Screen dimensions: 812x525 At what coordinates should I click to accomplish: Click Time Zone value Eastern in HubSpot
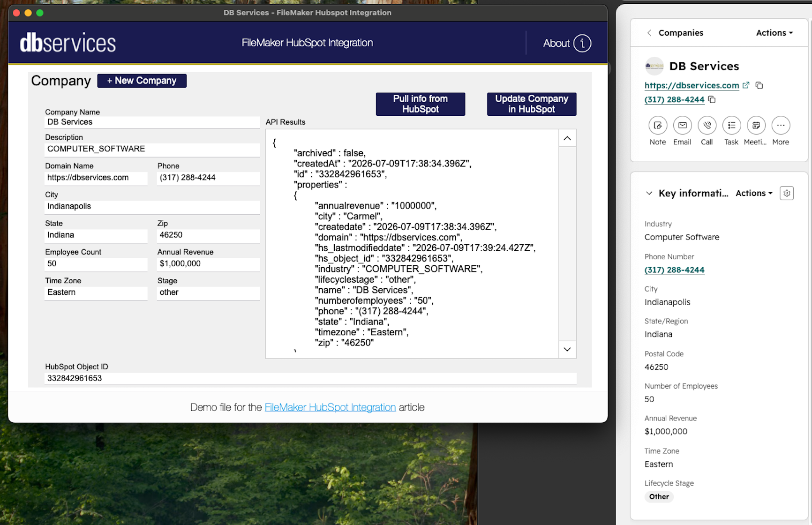pyautogui.click(x=659, y=465)
